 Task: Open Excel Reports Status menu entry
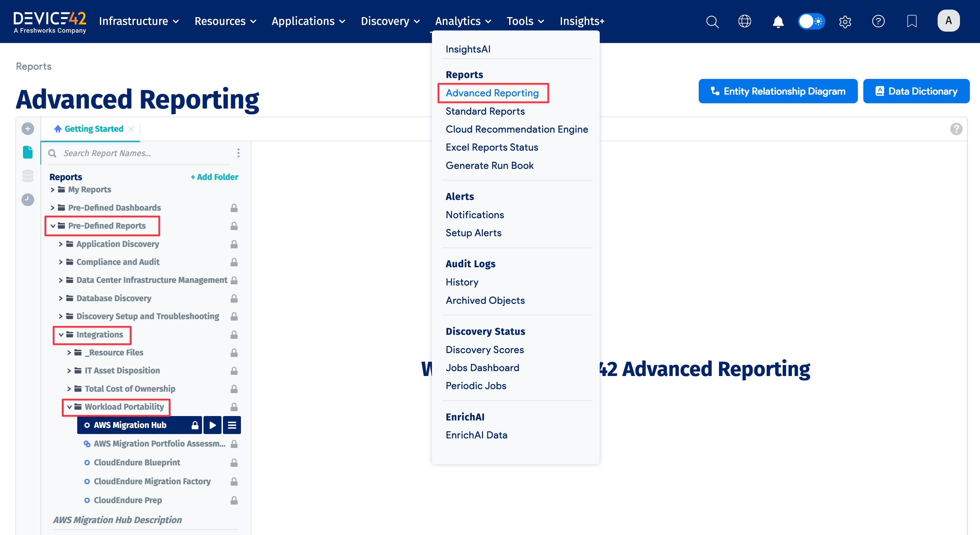point(492,148)
